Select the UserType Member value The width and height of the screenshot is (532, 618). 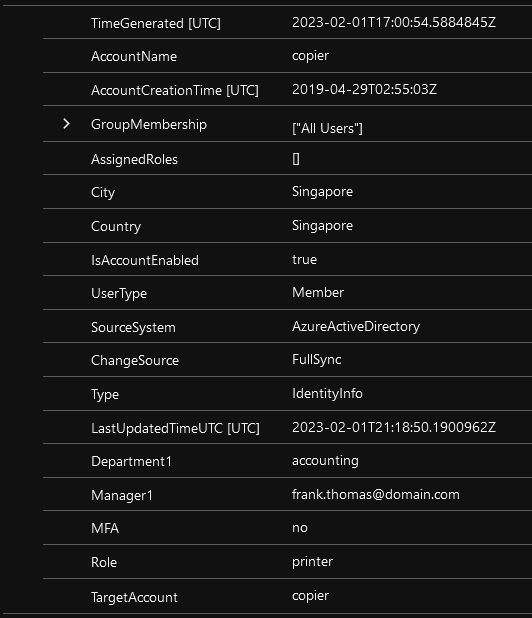click(x=318, y=292)
